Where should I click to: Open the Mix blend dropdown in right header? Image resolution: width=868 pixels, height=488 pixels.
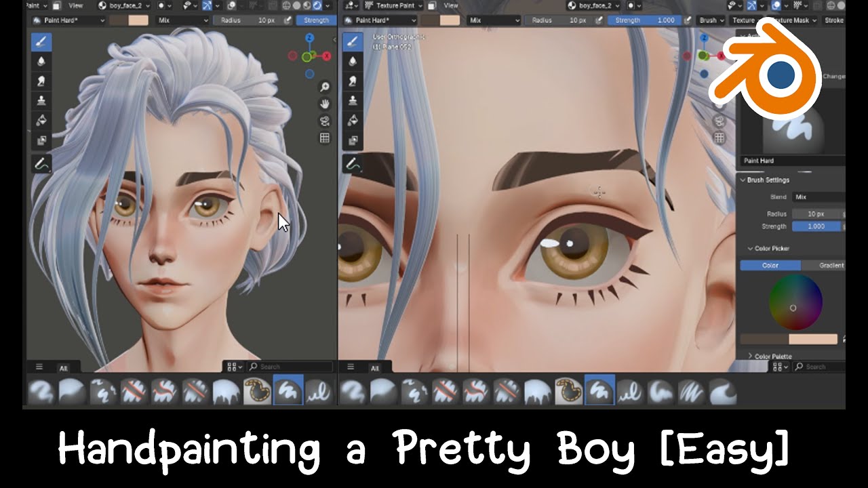point(494,20)
